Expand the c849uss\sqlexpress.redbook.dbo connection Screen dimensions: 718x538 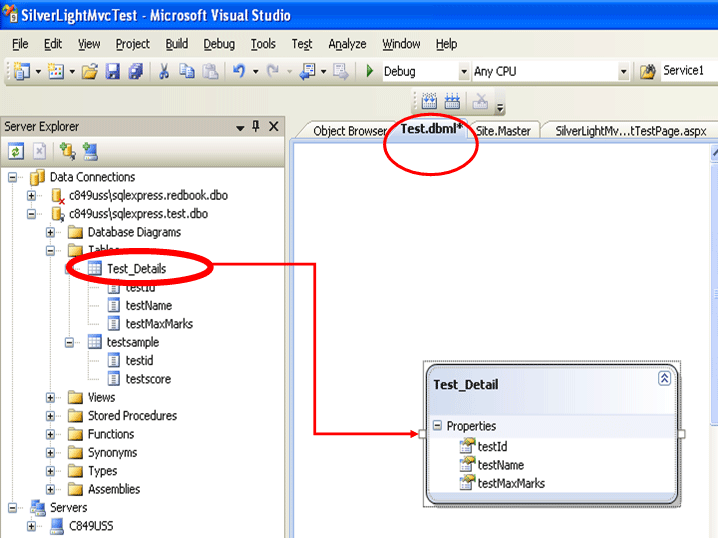click(31, 196)
